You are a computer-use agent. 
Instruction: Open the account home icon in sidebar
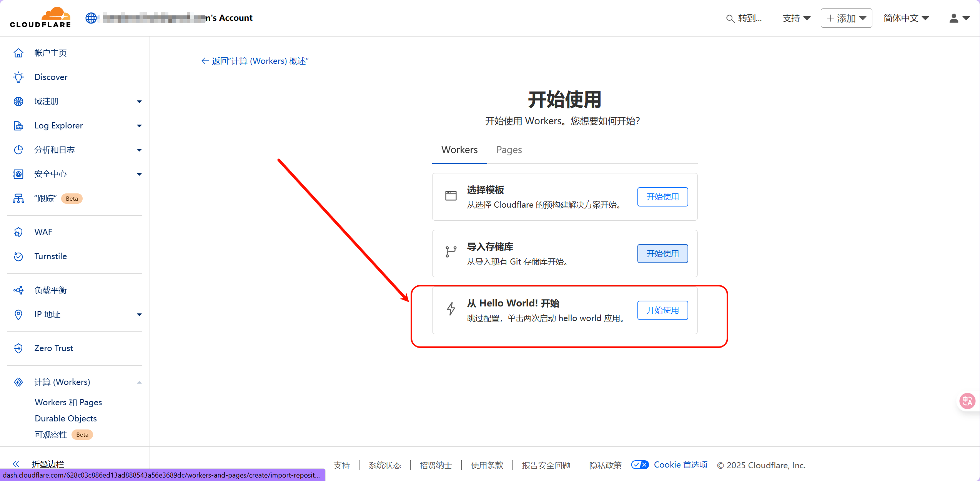[18, 53]
